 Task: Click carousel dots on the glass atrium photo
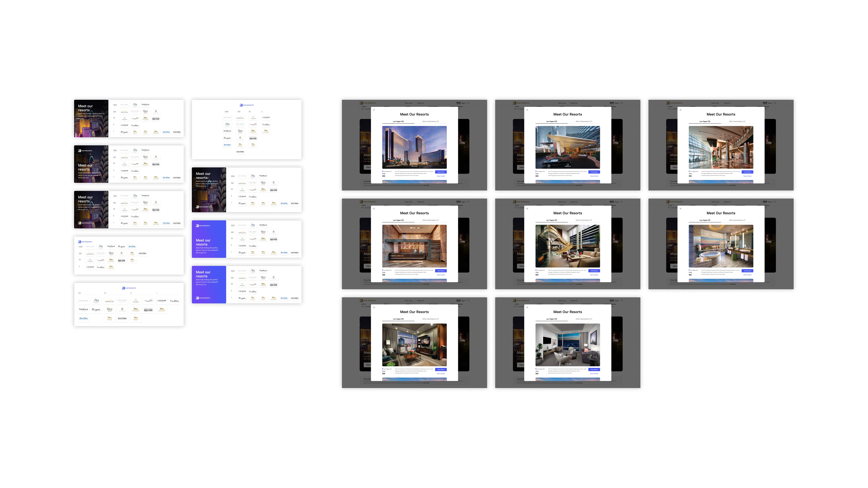click(x=721, y=166)
